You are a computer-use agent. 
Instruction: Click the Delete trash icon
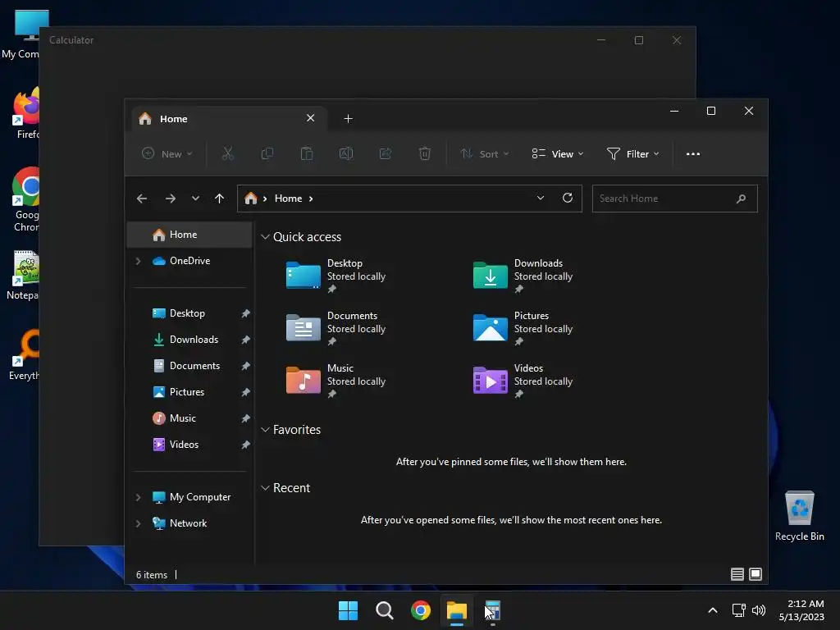[424, 153]
